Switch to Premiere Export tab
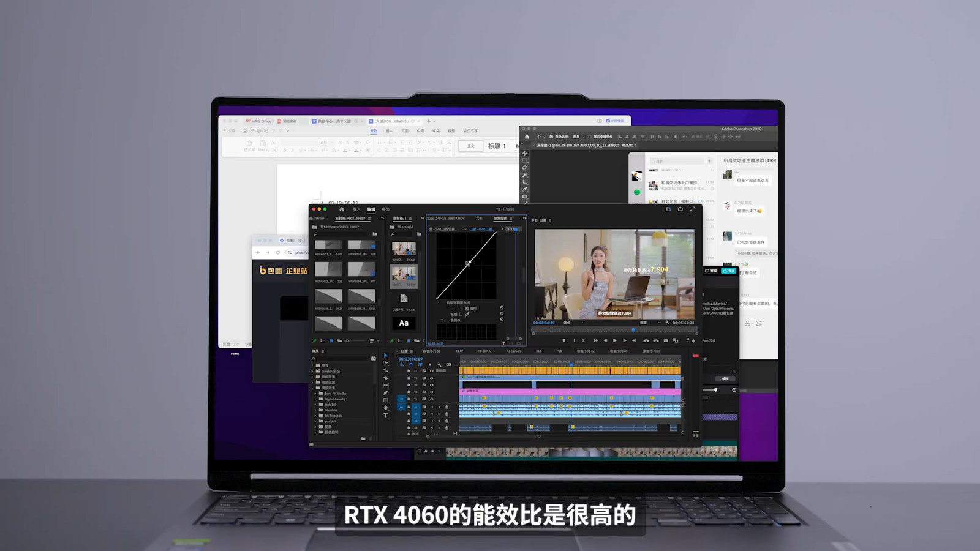This screenshot has height=551, width=980. point(385,209)
